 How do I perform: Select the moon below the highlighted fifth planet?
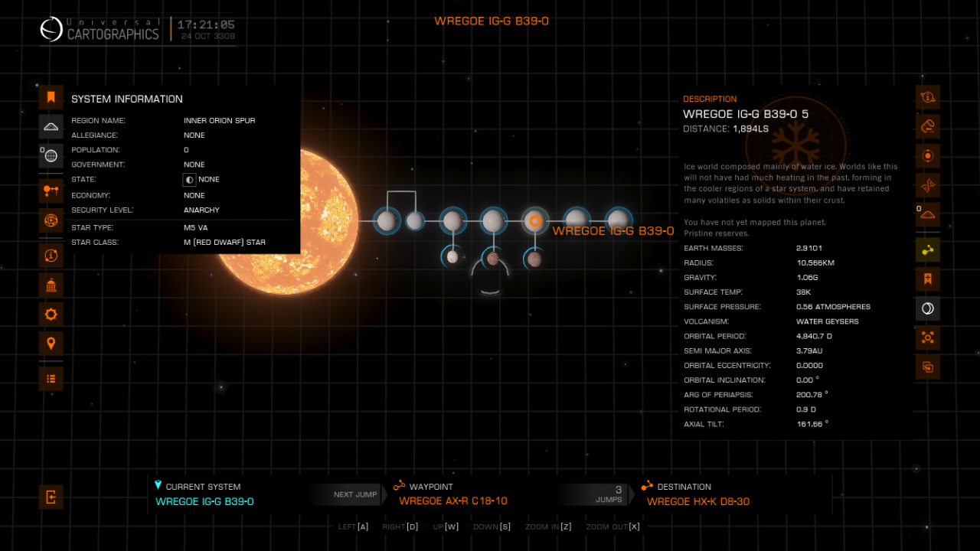[534, 259]
